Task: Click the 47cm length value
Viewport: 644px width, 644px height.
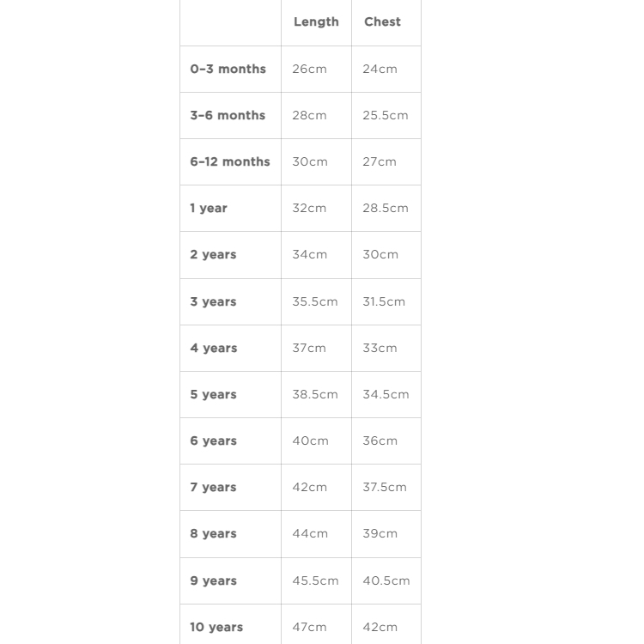Action: tap(309, 627)
